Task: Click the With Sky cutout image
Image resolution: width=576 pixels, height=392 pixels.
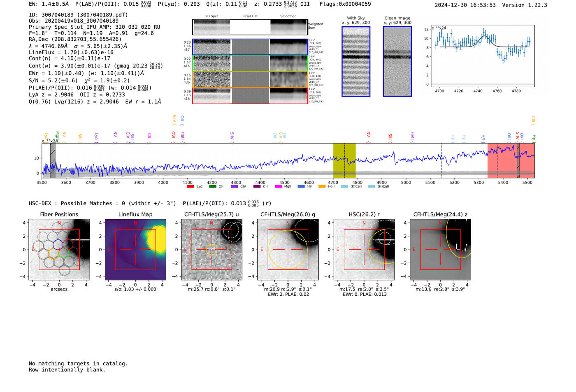Action: coord(356,61)
